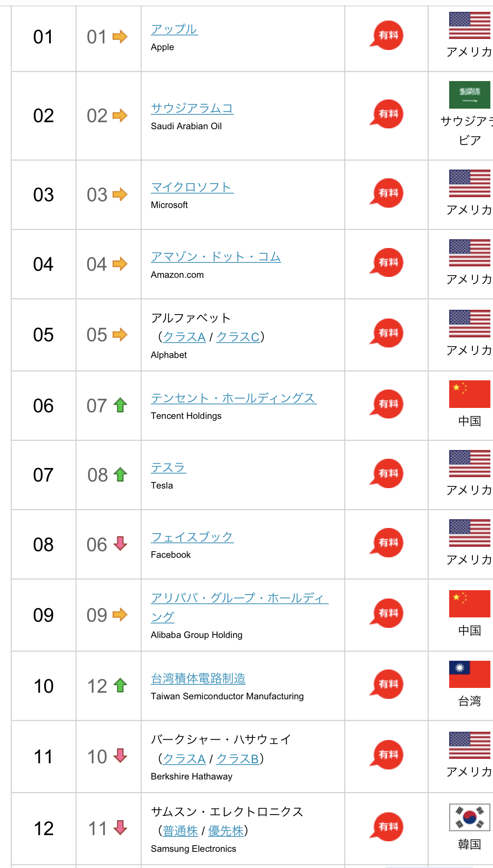This screenshot has height=868, width=493.
Task: Click the 有料 badge beside Samsung Electronics
Action: [387, 826]
